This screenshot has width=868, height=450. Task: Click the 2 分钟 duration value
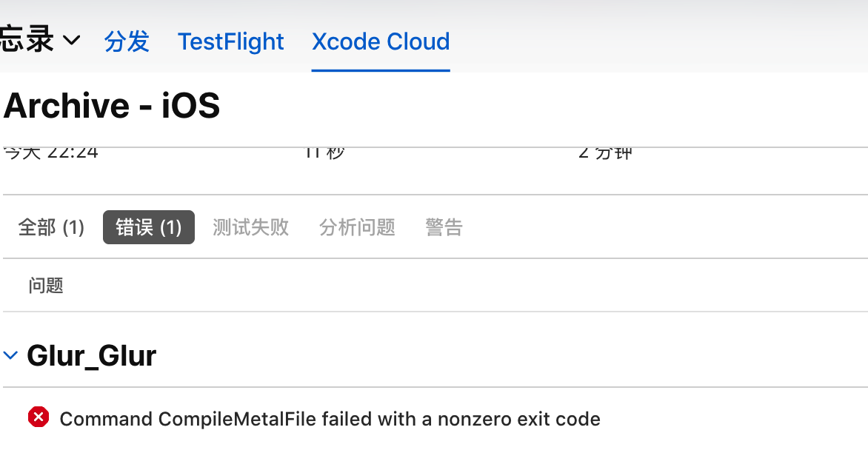click(605, 152)
